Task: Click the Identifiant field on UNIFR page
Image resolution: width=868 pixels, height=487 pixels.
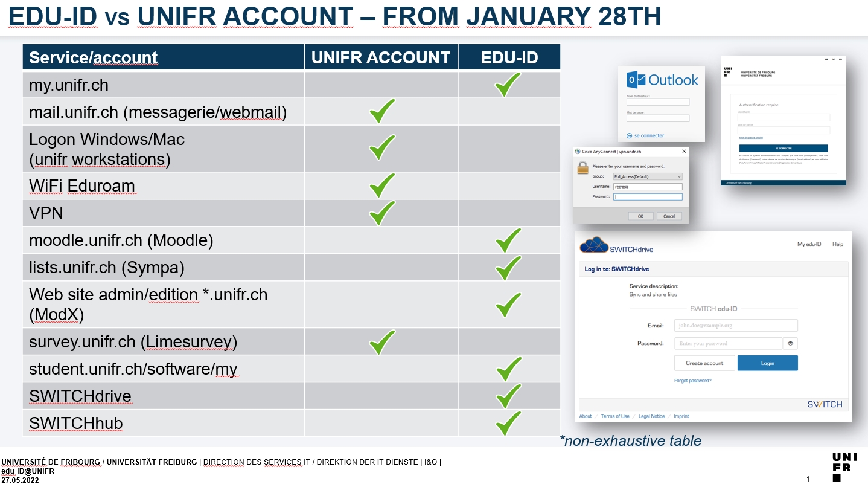Action: [x=785, y=117]
